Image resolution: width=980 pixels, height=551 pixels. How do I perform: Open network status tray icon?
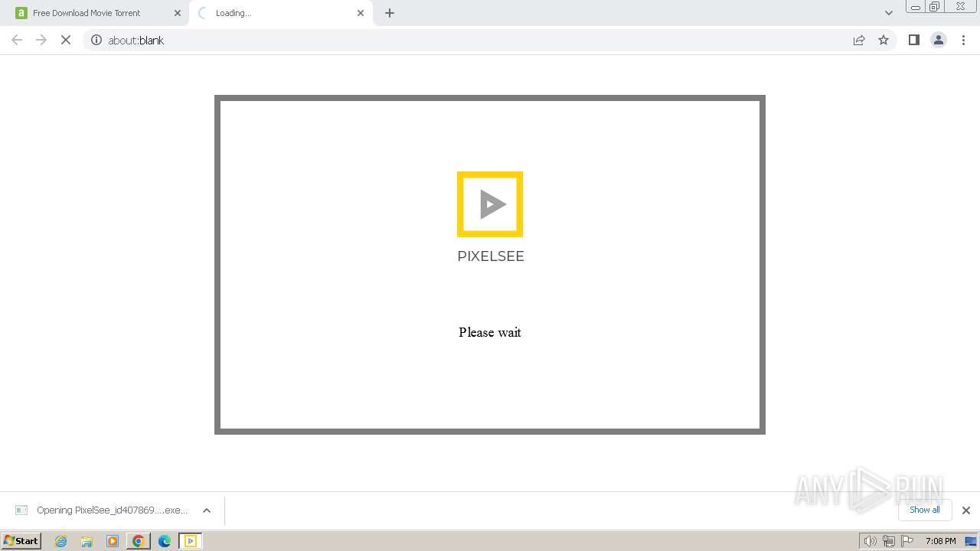coord(888,541)
